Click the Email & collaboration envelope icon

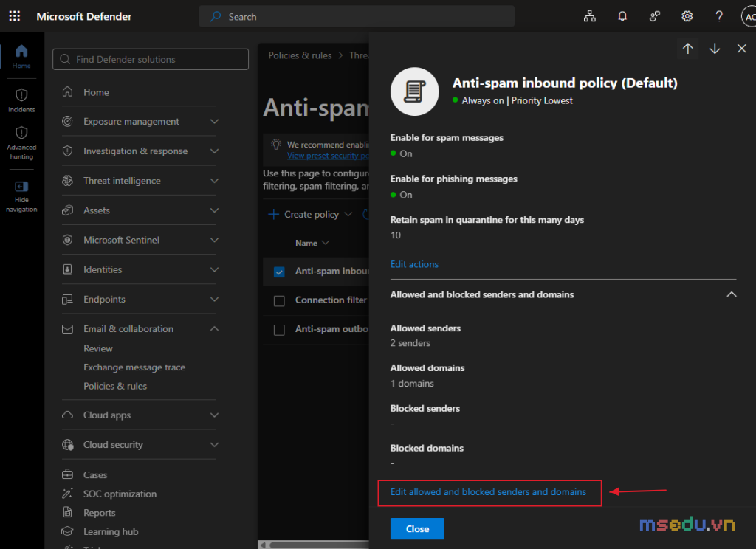click(67, 328)
